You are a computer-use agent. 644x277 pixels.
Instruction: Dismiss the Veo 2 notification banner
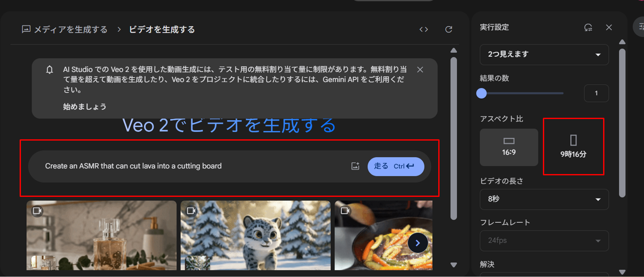(x=420, y=69)
